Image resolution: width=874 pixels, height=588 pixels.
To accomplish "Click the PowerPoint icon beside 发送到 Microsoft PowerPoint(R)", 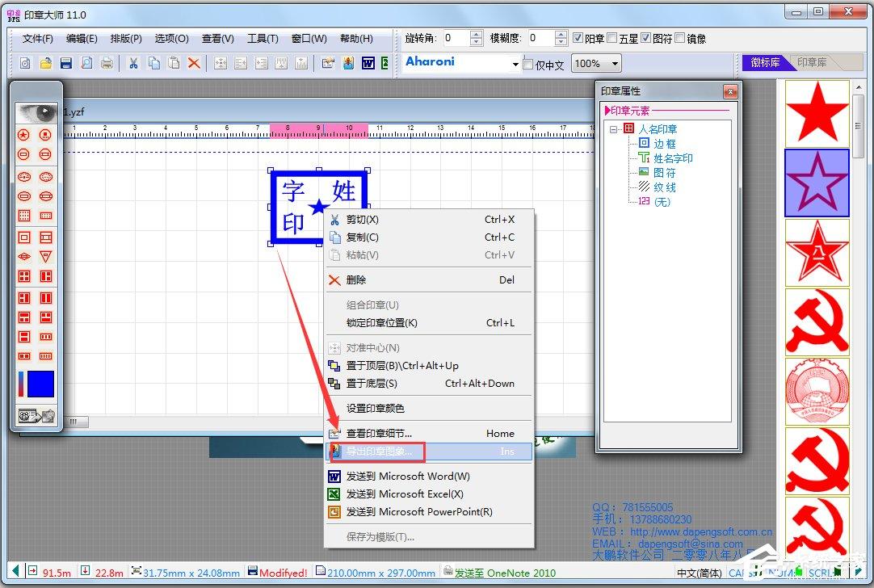I will (x=334, y=512).
